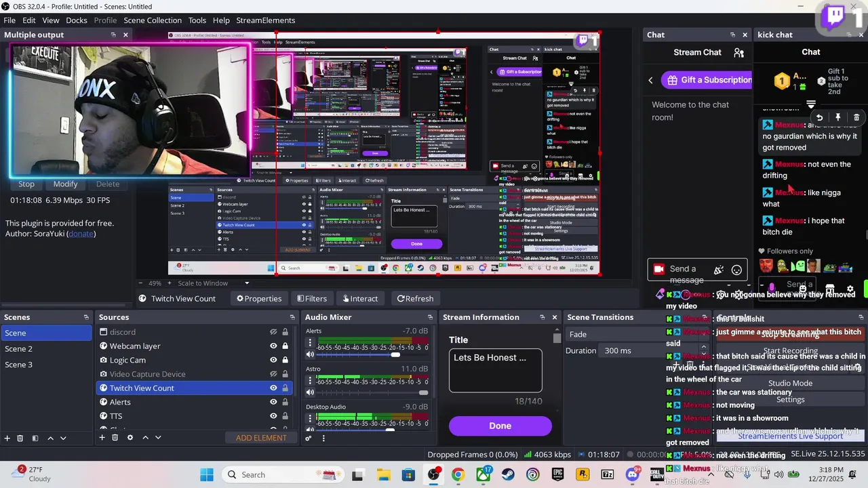Select Scene 2 in Scenes list
Viewport: 868px width, 488px height.
(x=46, y=348)
